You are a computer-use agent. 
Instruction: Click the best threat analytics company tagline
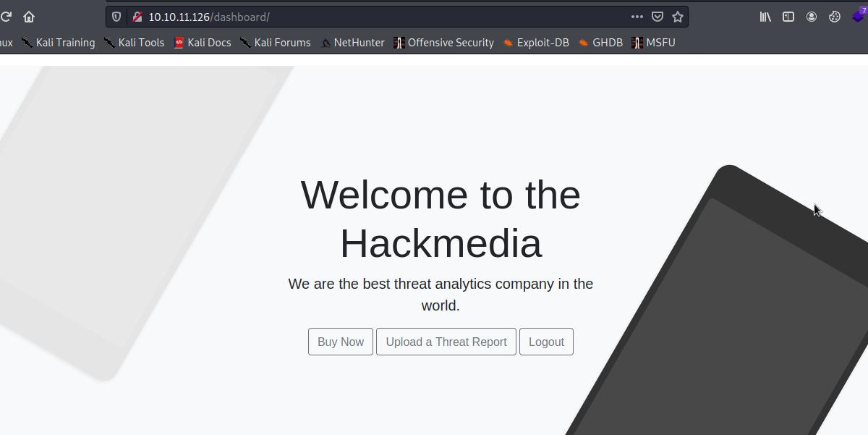click(441, 295)
